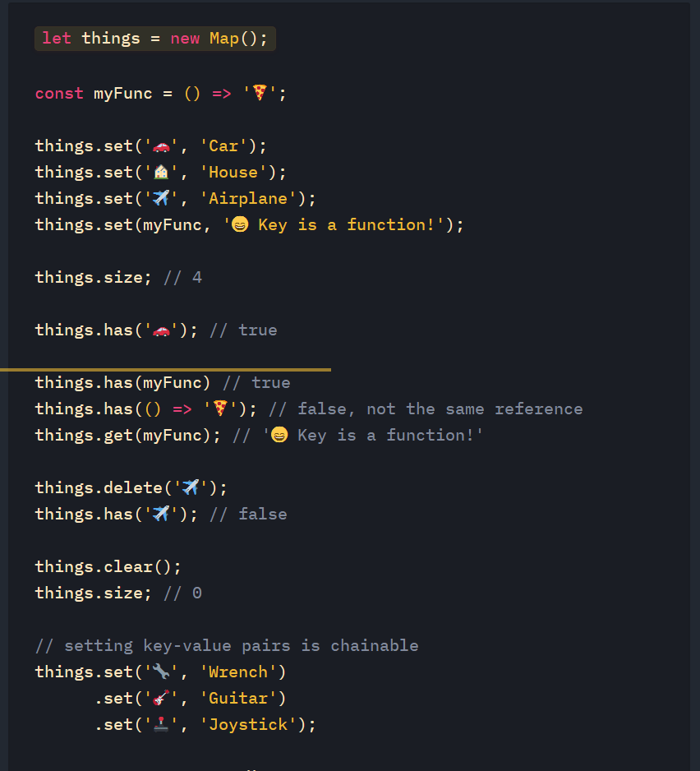Click the things.clear() line

point(108,567)
